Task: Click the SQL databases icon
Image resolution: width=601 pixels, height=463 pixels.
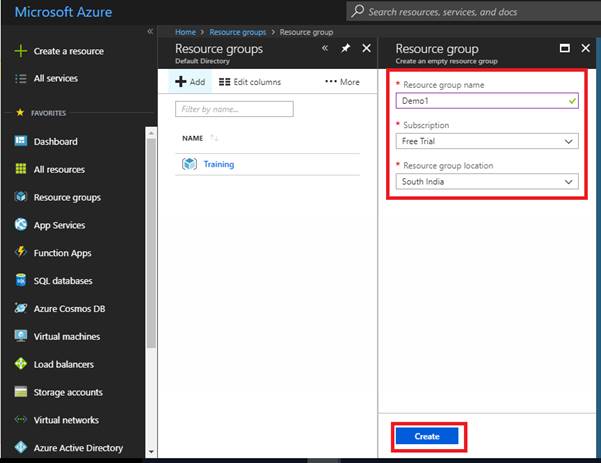Action: coord(21,280)
